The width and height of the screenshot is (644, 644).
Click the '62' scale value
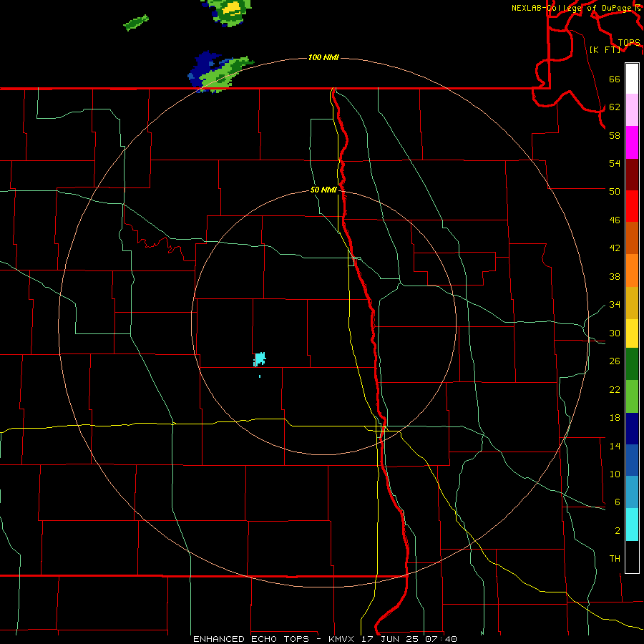(x=615, y=107)
